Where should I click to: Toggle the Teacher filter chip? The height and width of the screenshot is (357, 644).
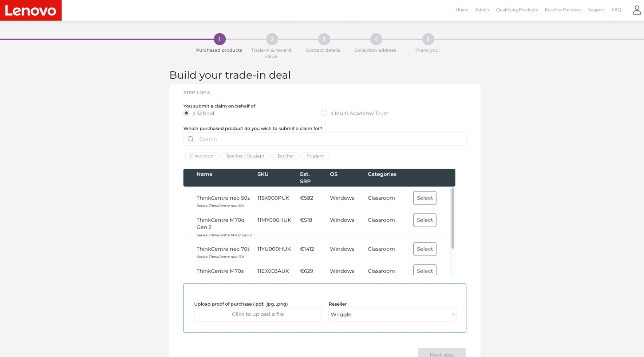tap(285, 156)
